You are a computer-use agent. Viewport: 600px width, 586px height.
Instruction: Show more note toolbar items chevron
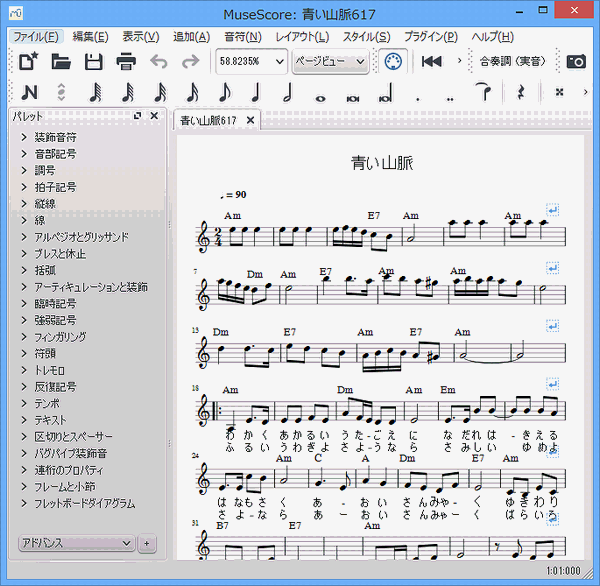tap(585, 92)
